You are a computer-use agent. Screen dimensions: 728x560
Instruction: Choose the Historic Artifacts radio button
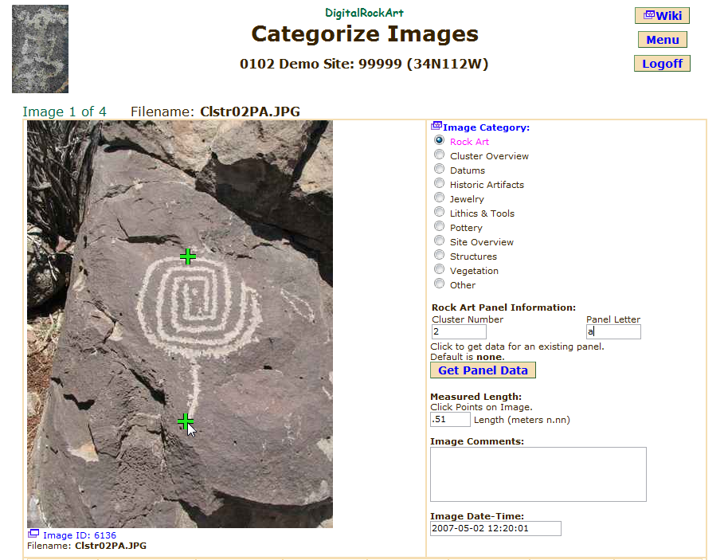click(x=440, y=184)
